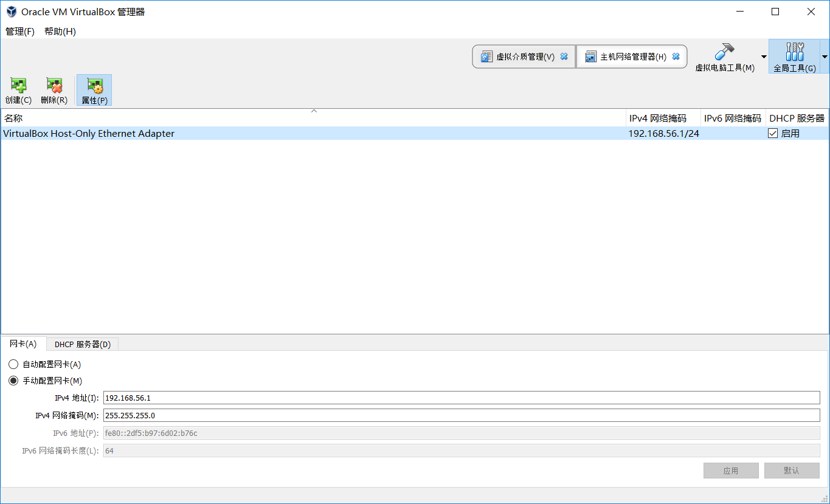This screenshot has height=504, width=830.
Task: Close the 主机网络管理器(H) tool tab
Action: [676, 57]
